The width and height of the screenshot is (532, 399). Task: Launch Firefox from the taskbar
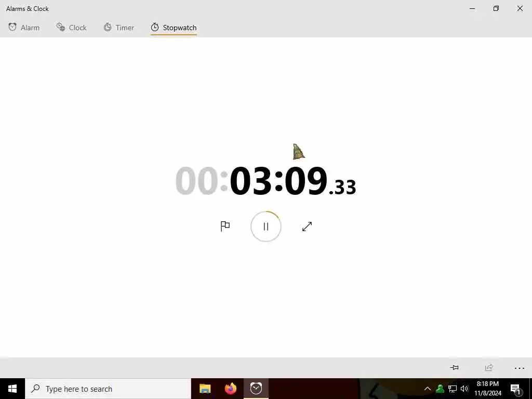[230, 389]
